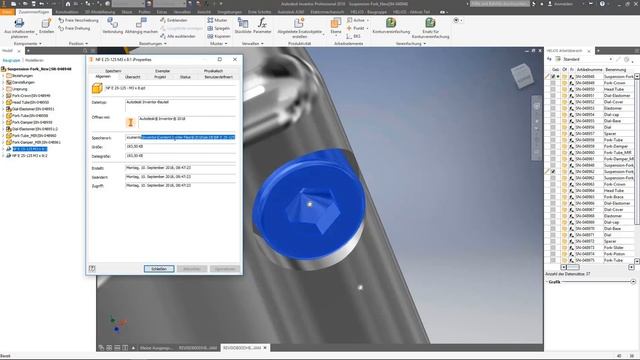This screenshot has height=360, width=640.
Task: Click the ViewCube in the 3D viewport
Action: coord(522,75)
